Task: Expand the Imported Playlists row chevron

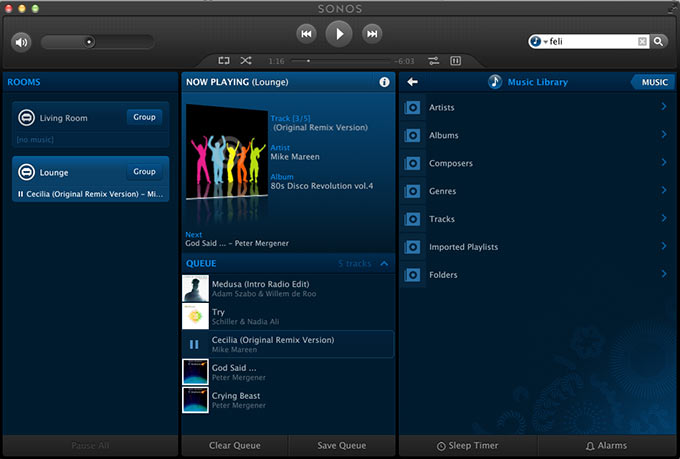Action: point(664,246)
